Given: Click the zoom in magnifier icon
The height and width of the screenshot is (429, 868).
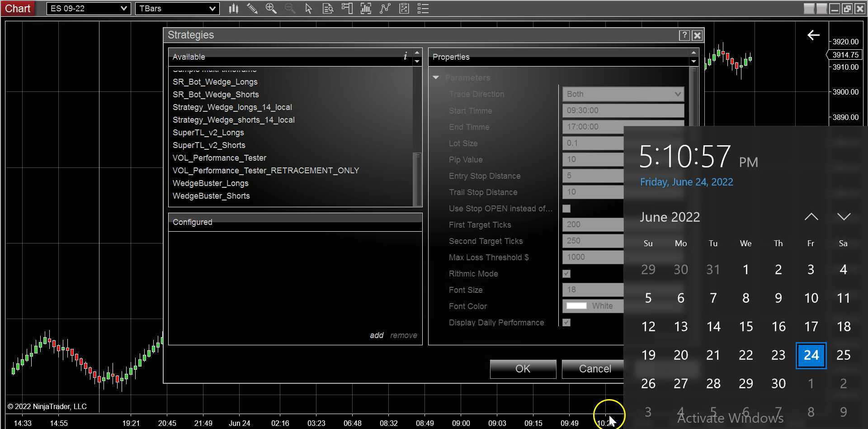Looking at the screenshot, I should click(x=271, y=9).
